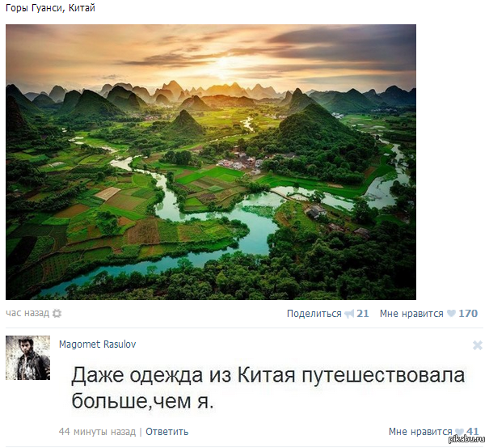Click the heart icon on the comment

pyautogui.click(x=459, y=432)
